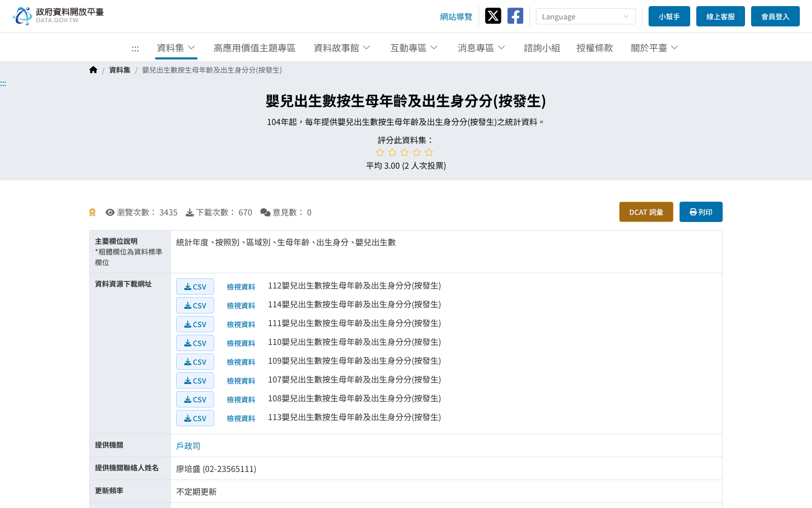View data for the 107 dataset
Viewport: 812px width, 508px height.
coord(241,381)
